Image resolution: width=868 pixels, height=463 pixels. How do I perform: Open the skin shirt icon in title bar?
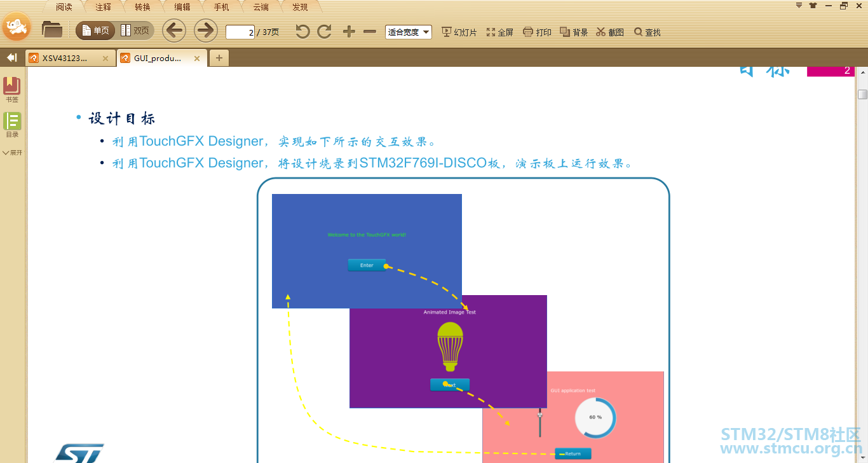pyautogui.click(x=813, y=6)
